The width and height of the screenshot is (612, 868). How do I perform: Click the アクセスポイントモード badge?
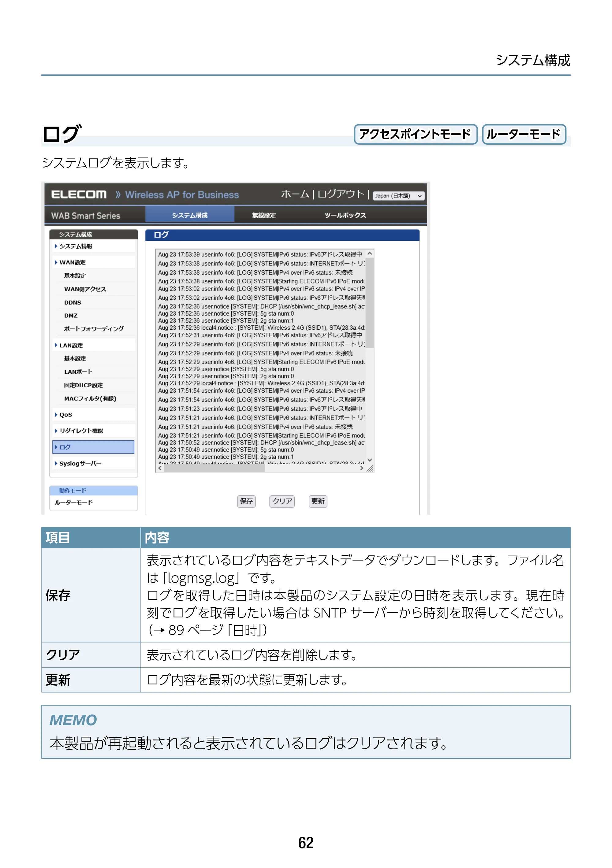pos(415,134)
